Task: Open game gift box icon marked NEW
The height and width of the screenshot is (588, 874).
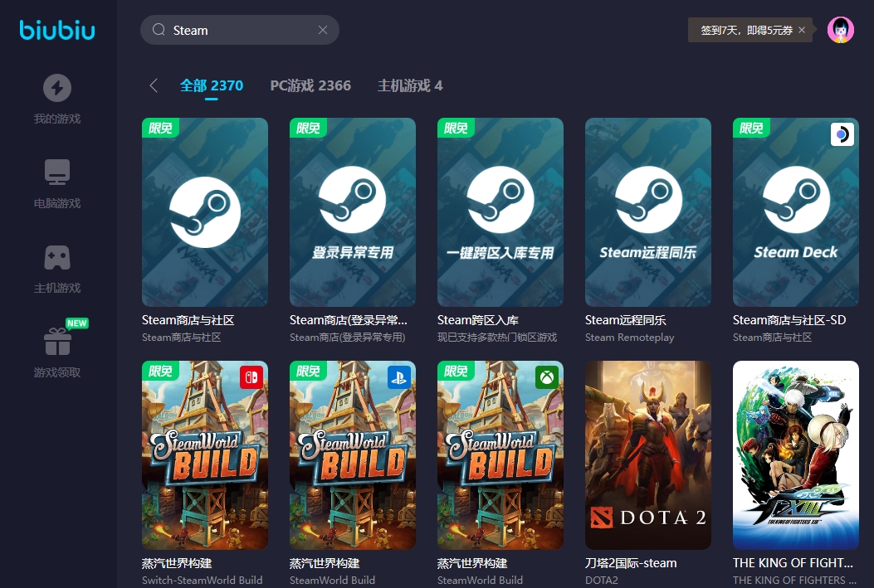Action: click(57, 342)
